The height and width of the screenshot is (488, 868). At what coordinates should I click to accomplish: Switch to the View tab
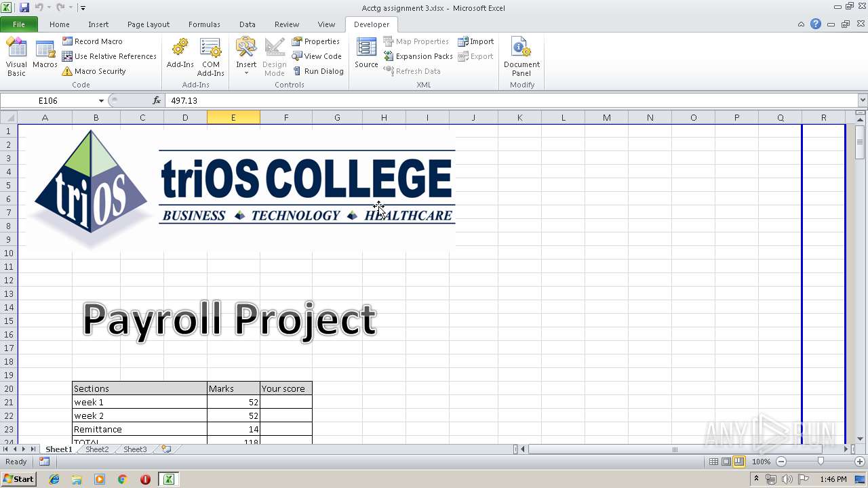[326, 24]
